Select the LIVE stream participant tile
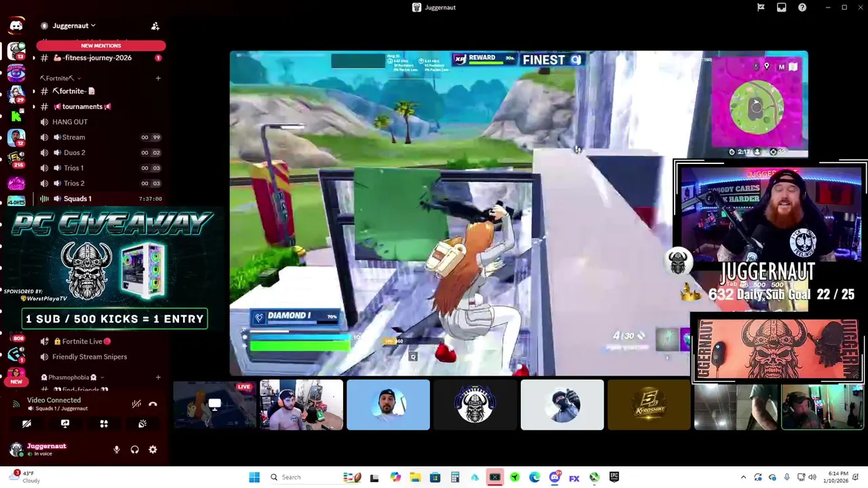Viewport: 868px width, 488px height. (x=214, y=405)
